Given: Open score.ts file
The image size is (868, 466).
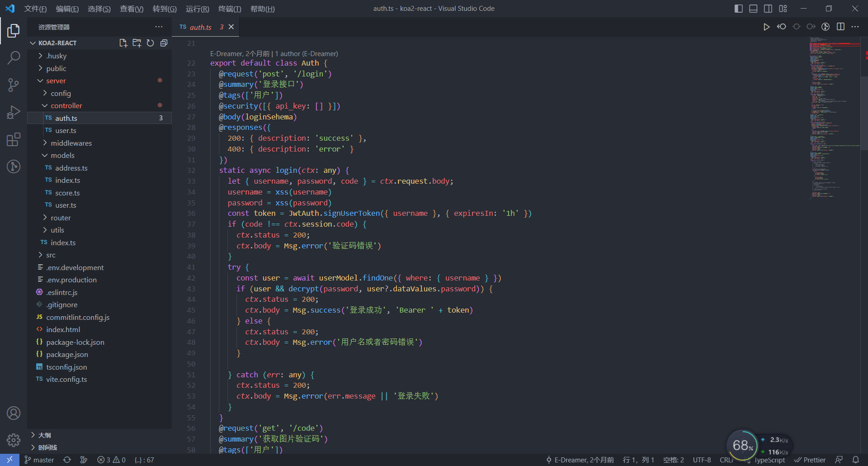Looking at the screenshot, I should tap(67, 193).
